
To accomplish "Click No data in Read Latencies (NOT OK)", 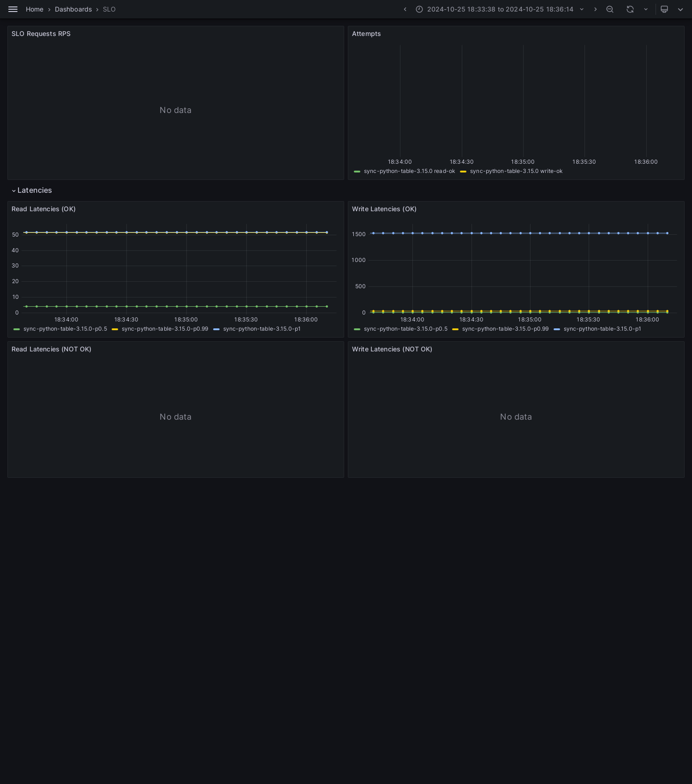I will [x=175, y=417].
